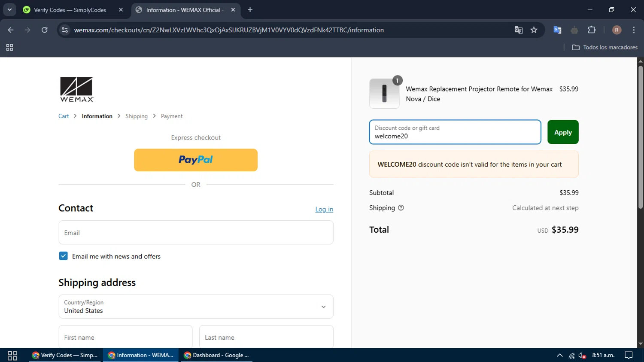Click the invalid WELCOME20 discount message
The width and height of the screenshot is (644, 362).
click(x=474, y=164)
